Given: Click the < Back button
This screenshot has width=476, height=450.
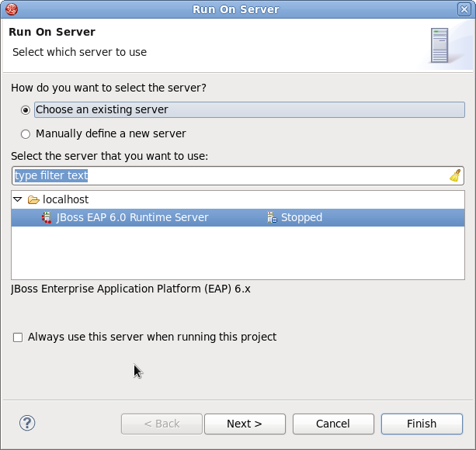Looking at the screenshot, I should click(x=162, y=424).
